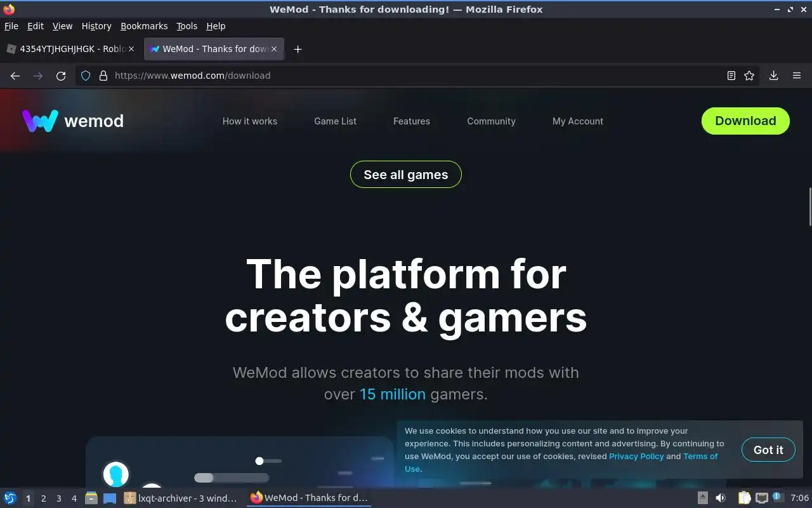Click the Firefox icon in title bar

(x=9, y=9)
